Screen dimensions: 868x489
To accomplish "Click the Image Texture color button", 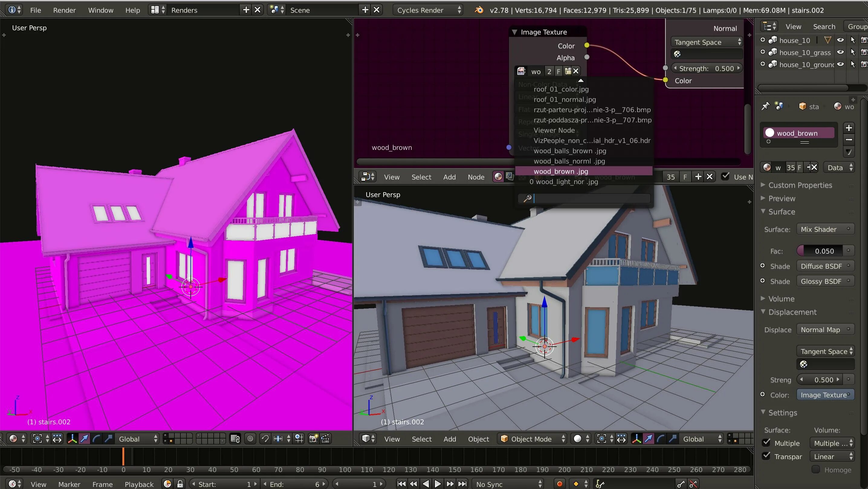I will point(824,395).
